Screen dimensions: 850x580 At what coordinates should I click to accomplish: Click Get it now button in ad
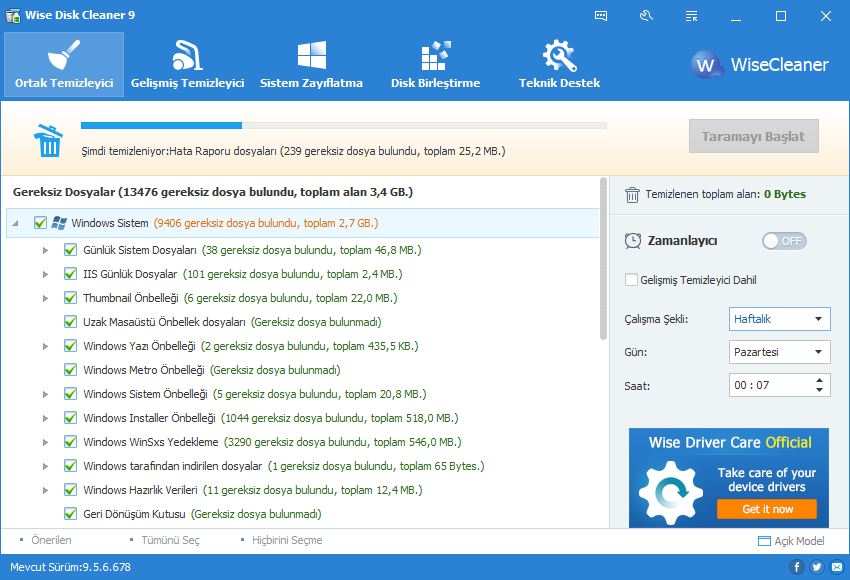click(x=767, y=509)
